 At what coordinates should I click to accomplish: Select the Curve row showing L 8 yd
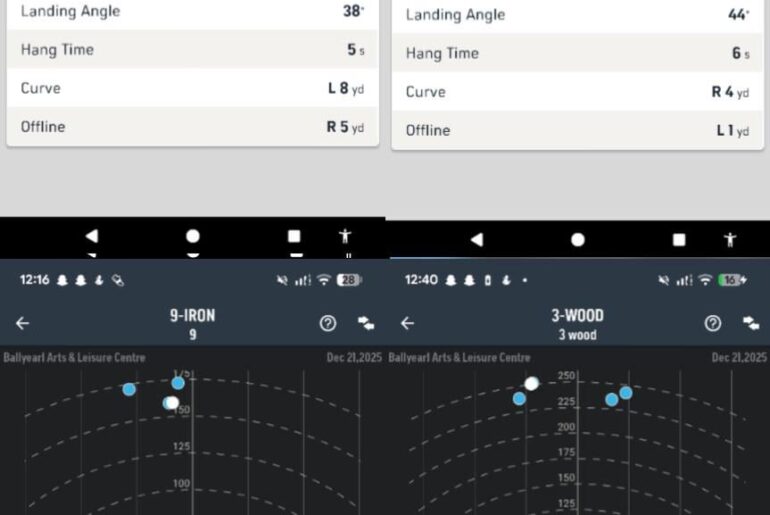pos(192,88)
